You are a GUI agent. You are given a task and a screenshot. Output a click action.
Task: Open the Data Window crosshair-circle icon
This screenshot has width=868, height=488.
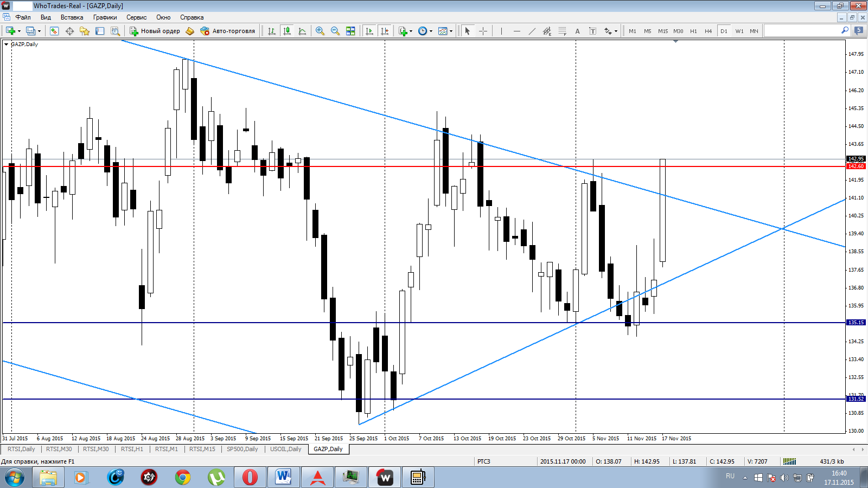(69, 31)
